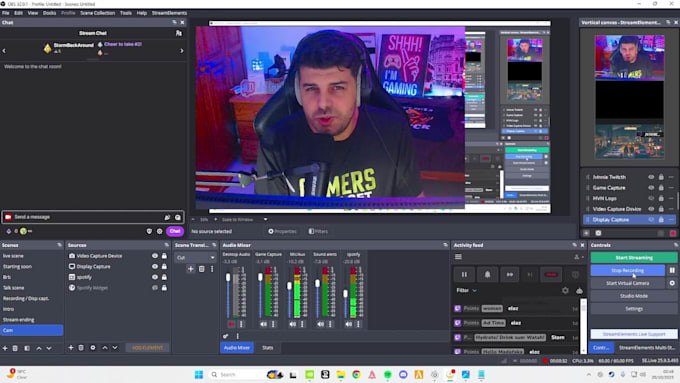Image resolution: width=680 pixels, height=383 pixels.
Task: Open the File menu
Action: (x=6, y=13)
